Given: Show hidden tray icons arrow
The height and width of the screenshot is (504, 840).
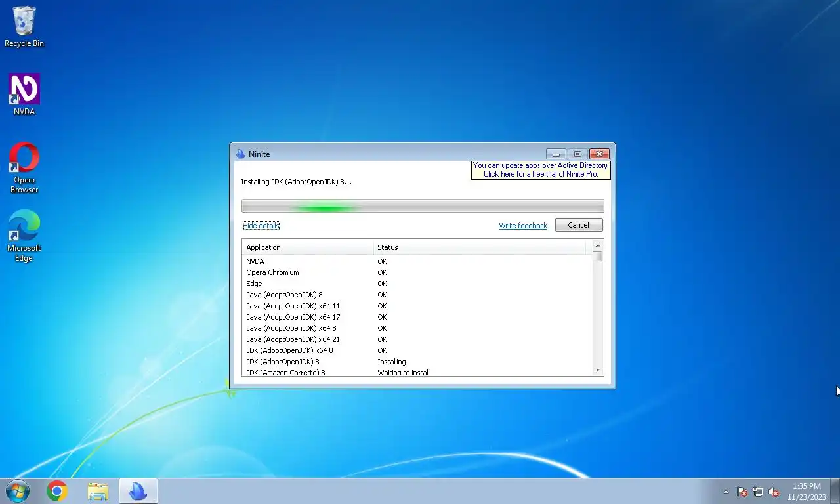Looking at the screenshot, I should pyautogui.click(x=726, y=492).
